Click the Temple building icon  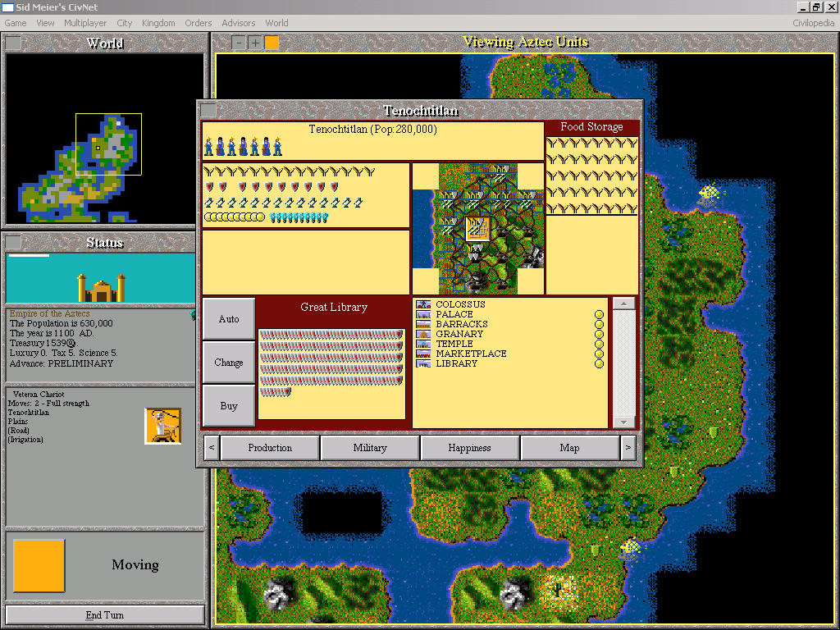pos(423,344)
